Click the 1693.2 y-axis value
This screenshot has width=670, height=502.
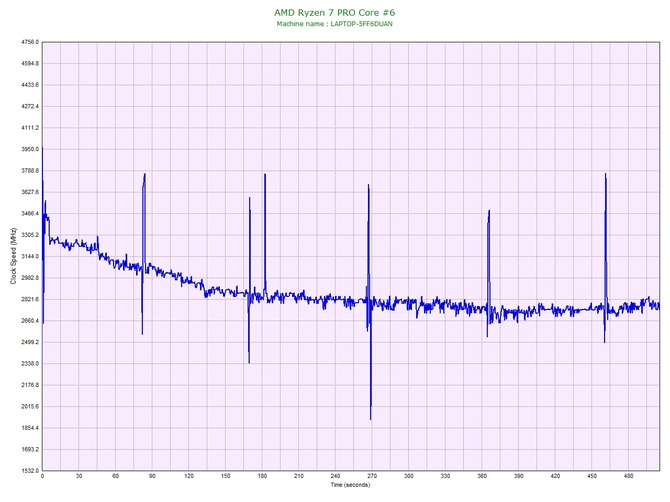30,449
